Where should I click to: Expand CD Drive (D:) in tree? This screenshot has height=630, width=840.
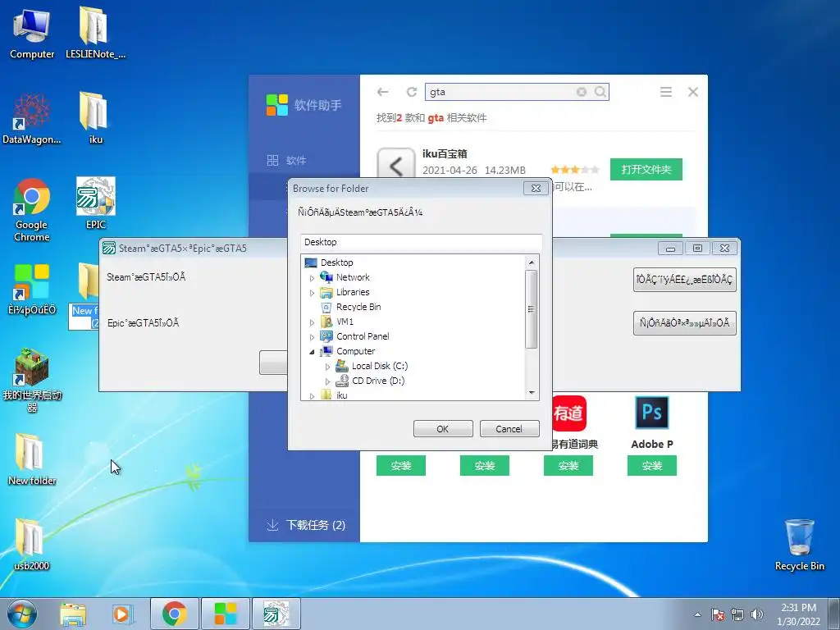point(327,381)
